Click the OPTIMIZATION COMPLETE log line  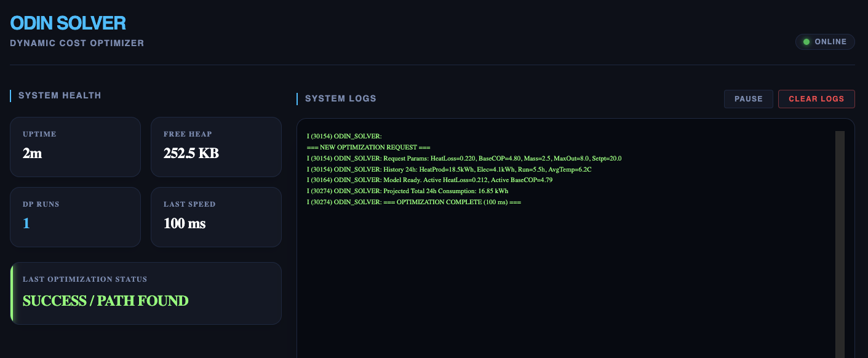pyautogui.click(x=413, y=202)
